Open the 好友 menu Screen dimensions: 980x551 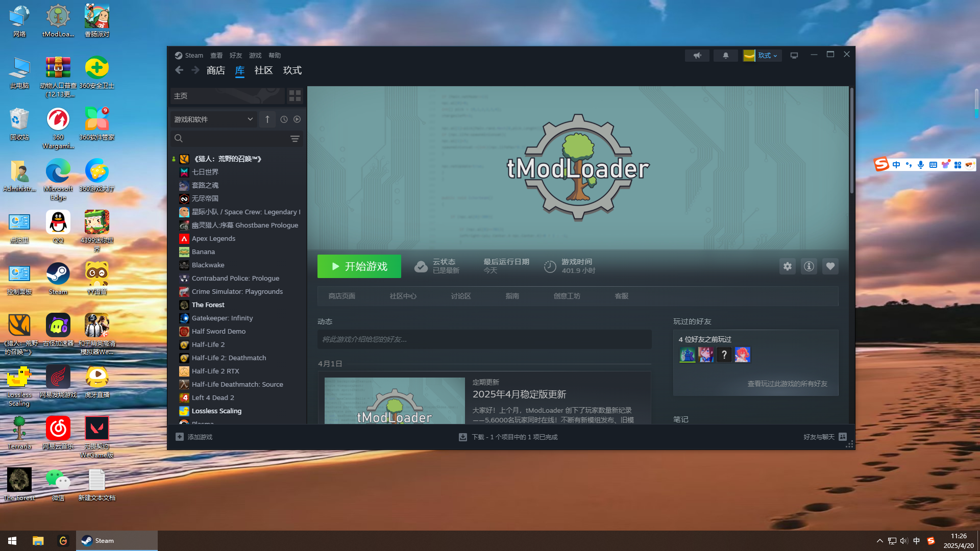pyautogui.click(x=236, y=56)
